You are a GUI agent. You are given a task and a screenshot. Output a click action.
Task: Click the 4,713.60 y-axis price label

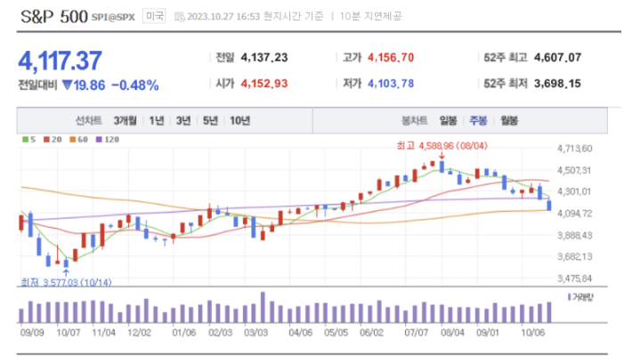(575, 149)
